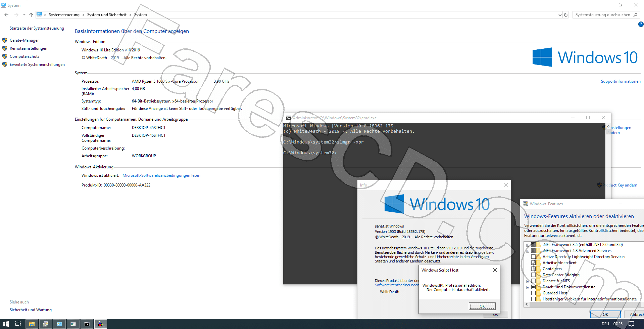This screenshot has width=644, height=329.
Task: Switch to Windows Script Host taskbar button
Action: [x=100, y=324]
